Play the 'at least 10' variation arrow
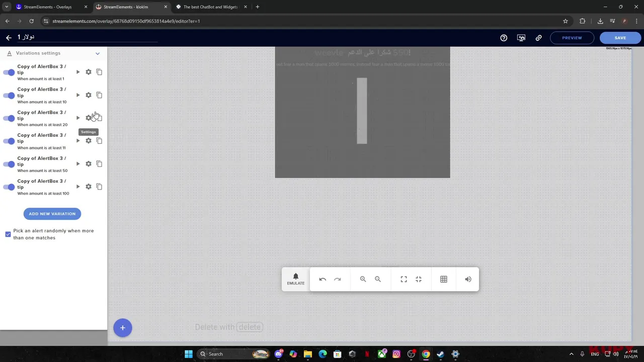 pyautogui.click(x=78, y=95)
